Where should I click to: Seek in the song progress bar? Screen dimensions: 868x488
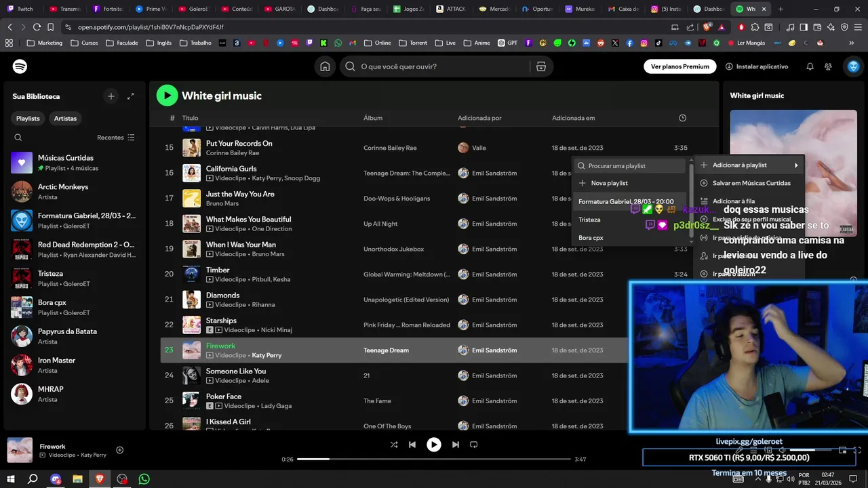pyautogui.click(x=434, y=459)
